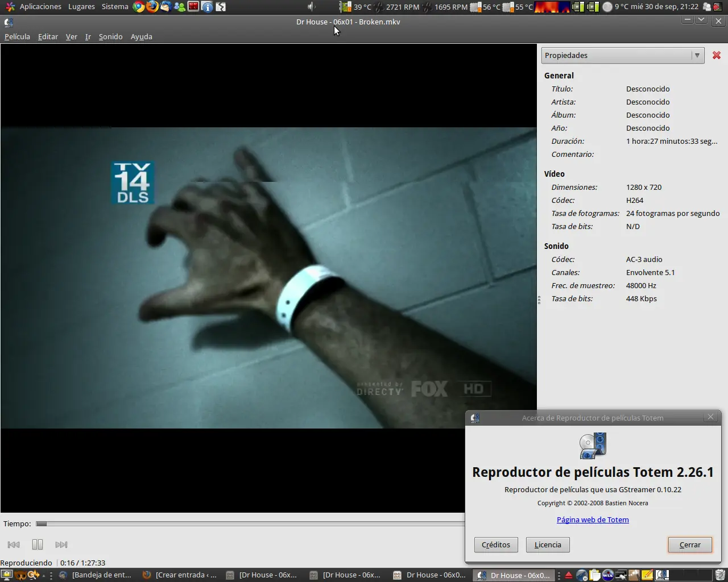Screen dimensions: 728x582
Task: Expand the Propiedades sidebar dropdown
Action: [623, 55]
